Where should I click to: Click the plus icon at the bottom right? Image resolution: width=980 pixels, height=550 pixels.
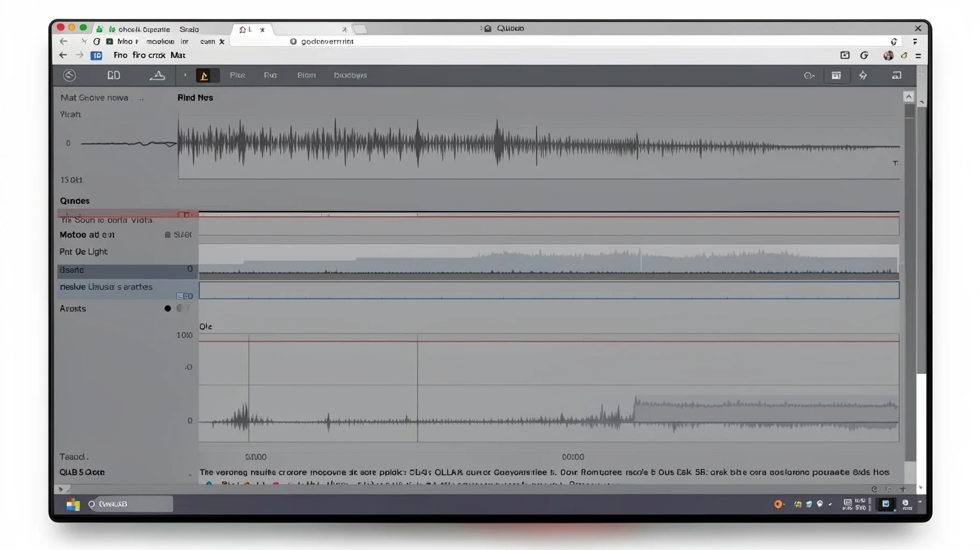pyautogui.click(x=903, y=489)
